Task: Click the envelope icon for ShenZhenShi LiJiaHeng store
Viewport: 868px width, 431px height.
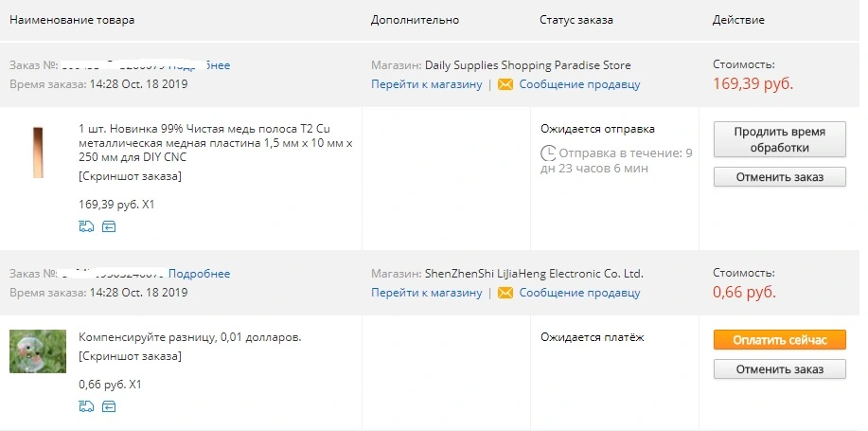Action: click(x=505, y=293)
